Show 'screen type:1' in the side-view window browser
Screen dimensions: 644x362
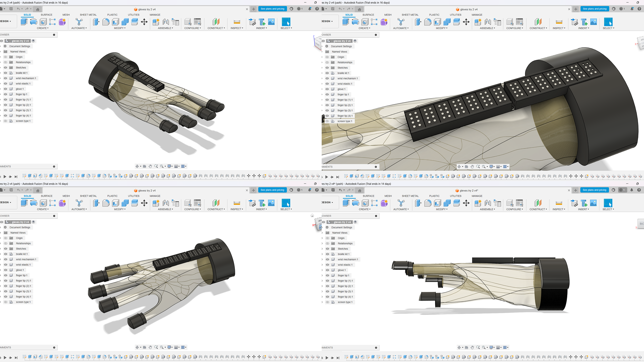327,302
